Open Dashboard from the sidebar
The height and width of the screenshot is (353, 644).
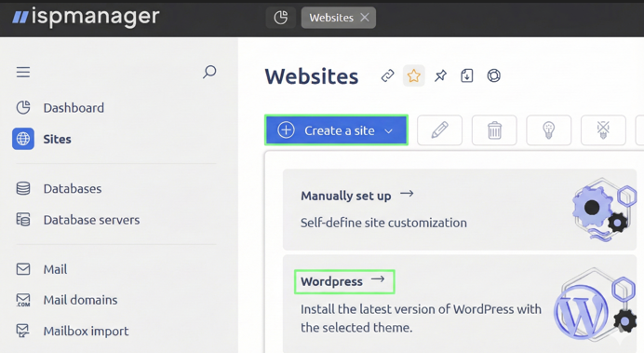pos(74,108)
